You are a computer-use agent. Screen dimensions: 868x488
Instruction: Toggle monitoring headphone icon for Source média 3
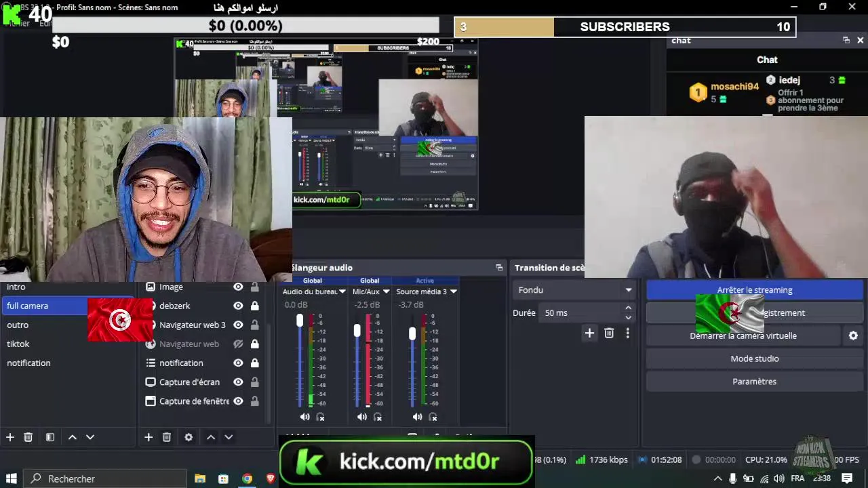click(433, 417)
